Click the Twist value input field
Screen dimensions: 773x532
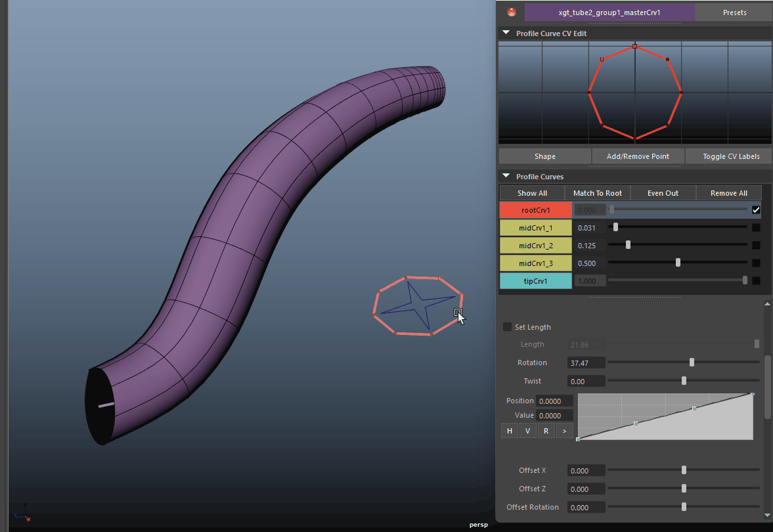click(585, 381)
